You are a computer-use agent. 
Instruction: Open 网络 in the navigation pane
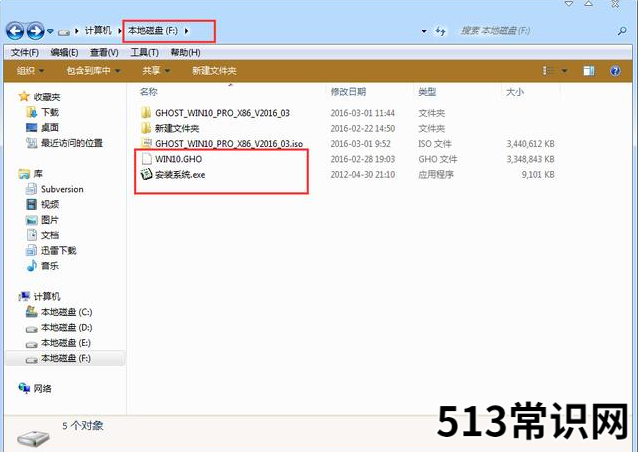[42, 389]
